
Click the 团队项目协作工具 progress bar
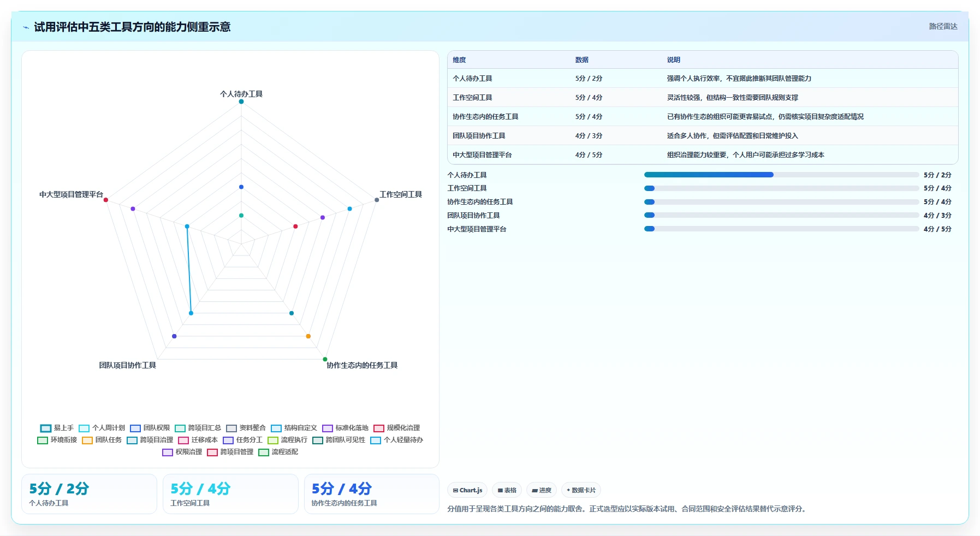click(x=781, y=215)
